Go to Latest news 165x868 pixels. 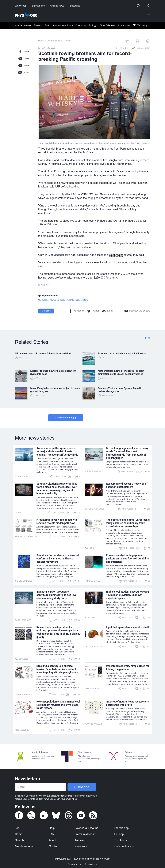tap(38, 6)
